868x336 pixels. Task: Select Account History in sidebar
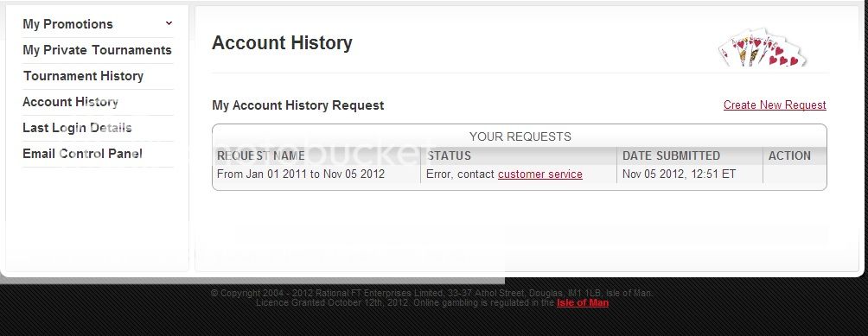70,102
